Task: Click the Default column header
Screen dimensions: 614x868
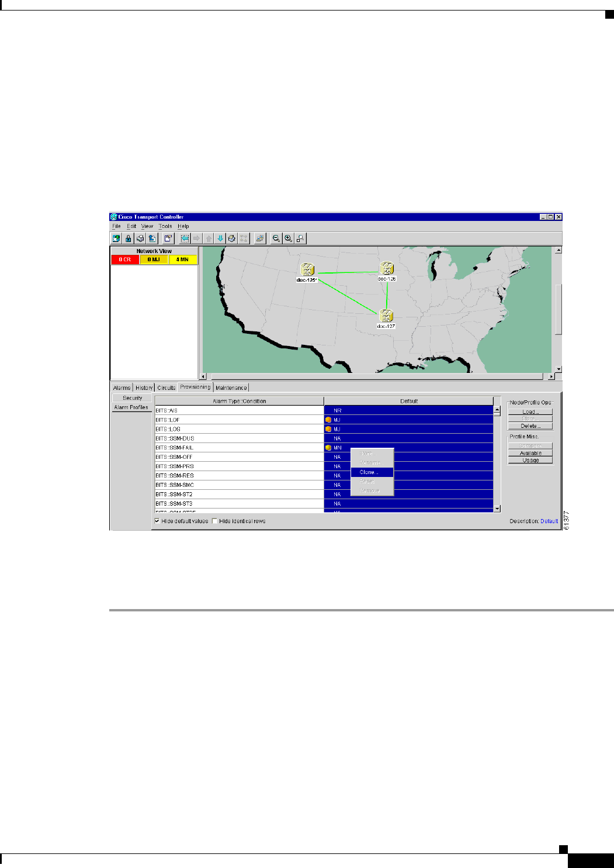Action: point(408,401)
